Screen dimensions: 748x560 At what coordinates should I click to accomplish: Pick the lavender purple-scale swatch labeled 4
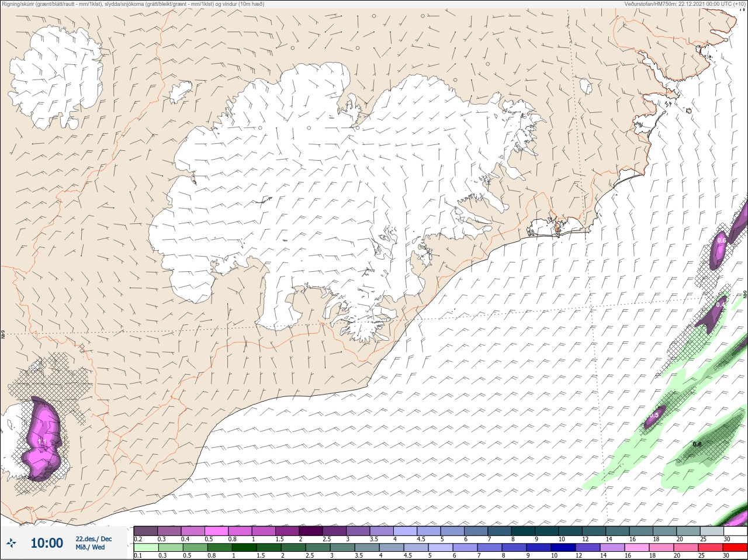point(405,531)
